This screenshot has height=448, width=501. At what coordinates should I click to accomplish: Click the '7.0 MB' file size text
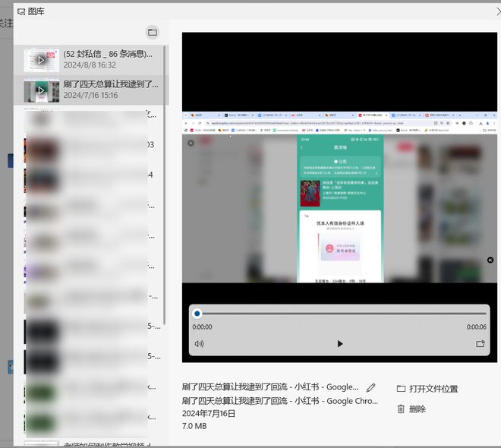pyautogui.click(x=194, y=426)
